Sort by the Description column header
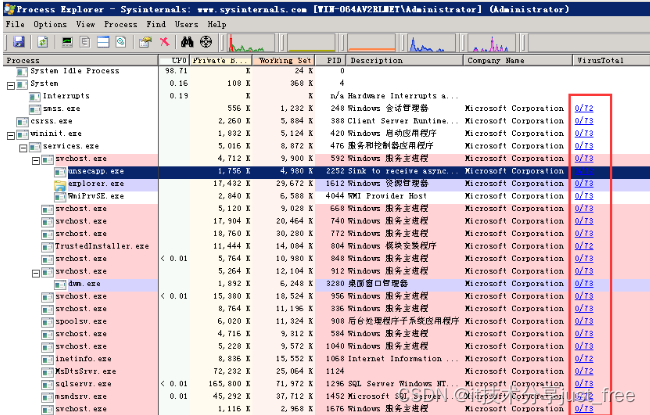650x415 pixels. [404, 61]
